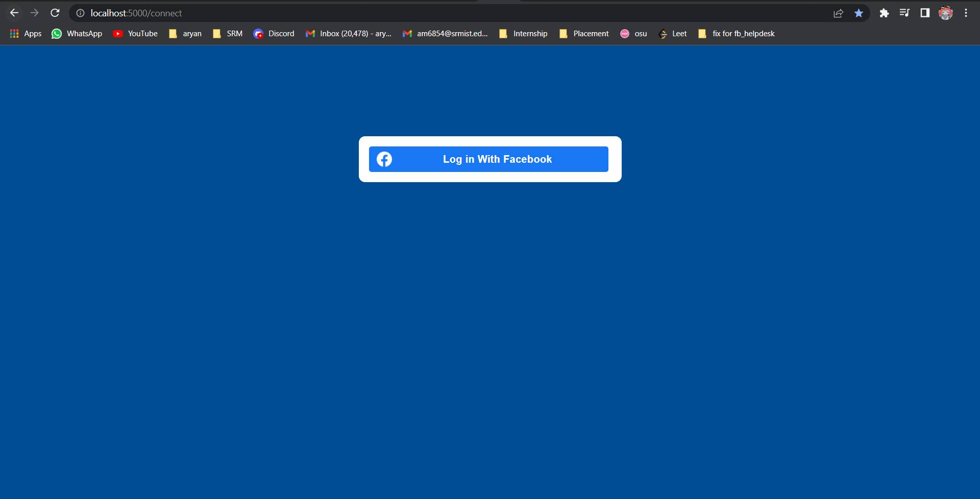
Task: Click the site information icon in address bar
Action: [x=80, y=13]
